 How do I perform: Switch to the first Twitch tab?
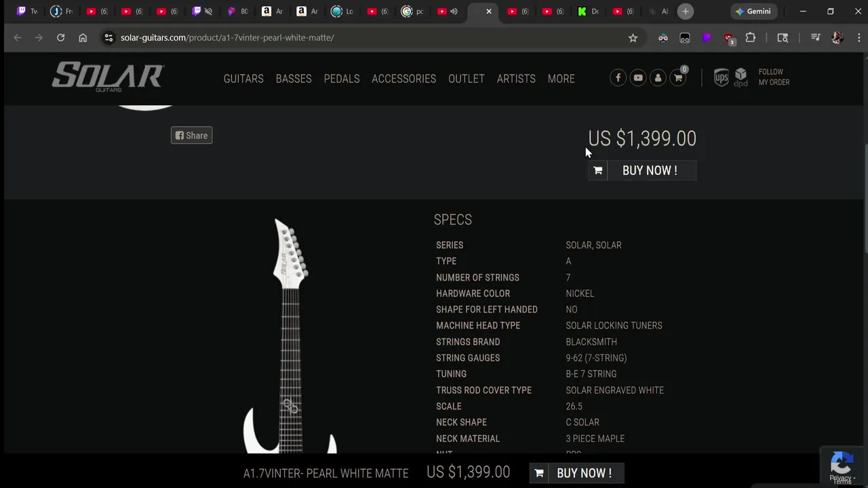point(27,12)
